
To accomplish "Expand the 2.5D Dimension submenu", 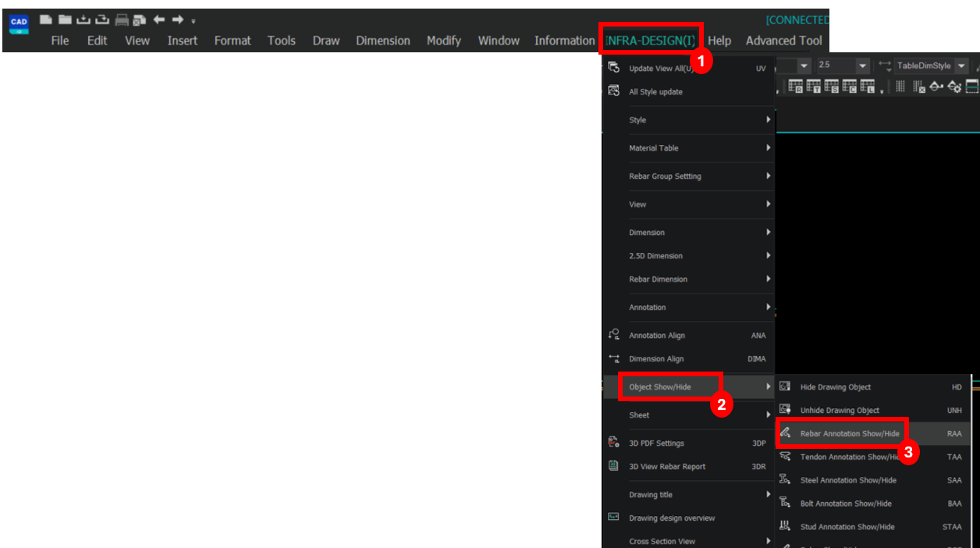I will 689,256.
